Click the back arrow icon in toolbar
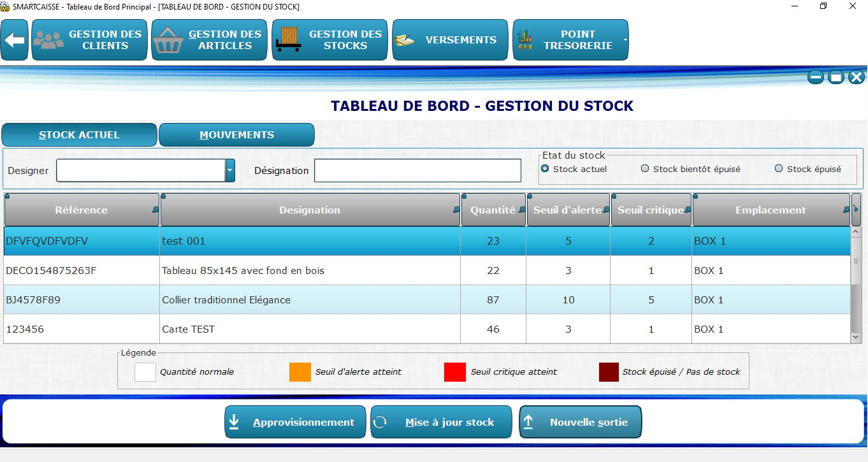 pyautogui.click(x=14, y=40)
